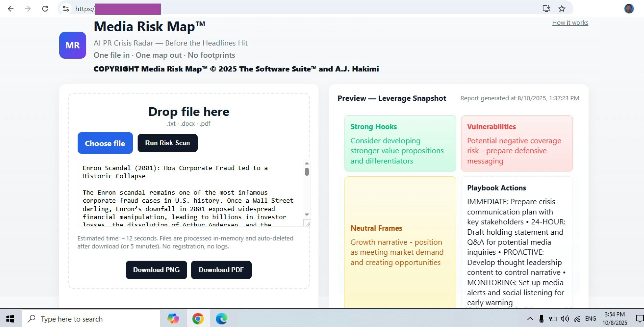Click the Estimated time notice text
Image resolution: width=644 pixels, height=327 pixels.
pos(185,242)
